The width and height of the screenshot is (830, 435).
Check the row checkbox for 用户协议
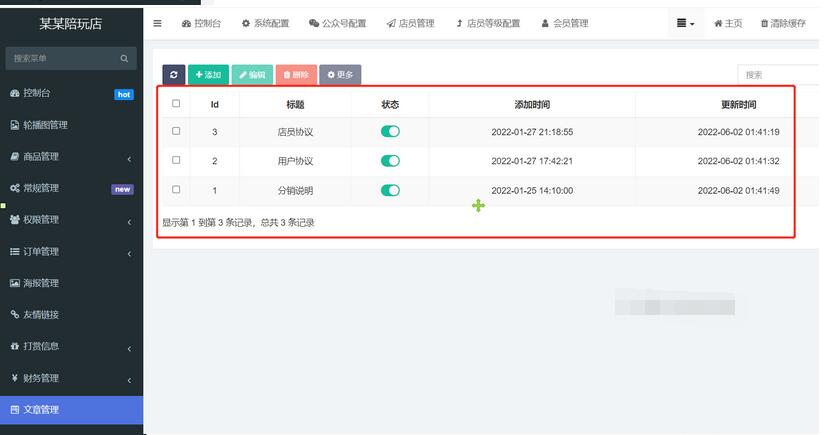[x=176, y=160]
